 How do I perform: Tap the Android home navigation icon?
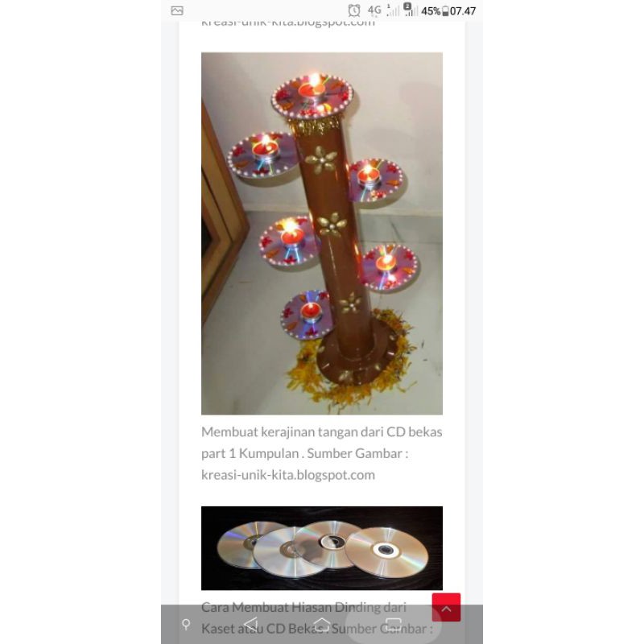click(322, 625)
